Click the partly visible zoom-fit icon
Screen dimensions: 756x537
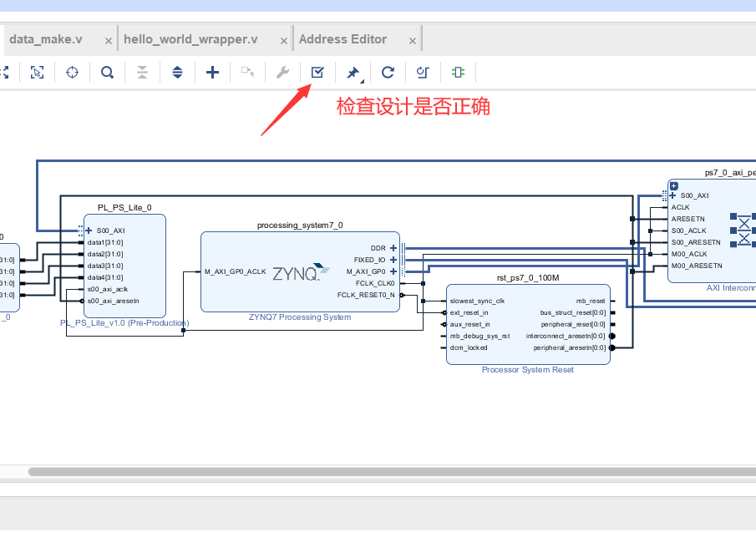[x=4, y=73]
